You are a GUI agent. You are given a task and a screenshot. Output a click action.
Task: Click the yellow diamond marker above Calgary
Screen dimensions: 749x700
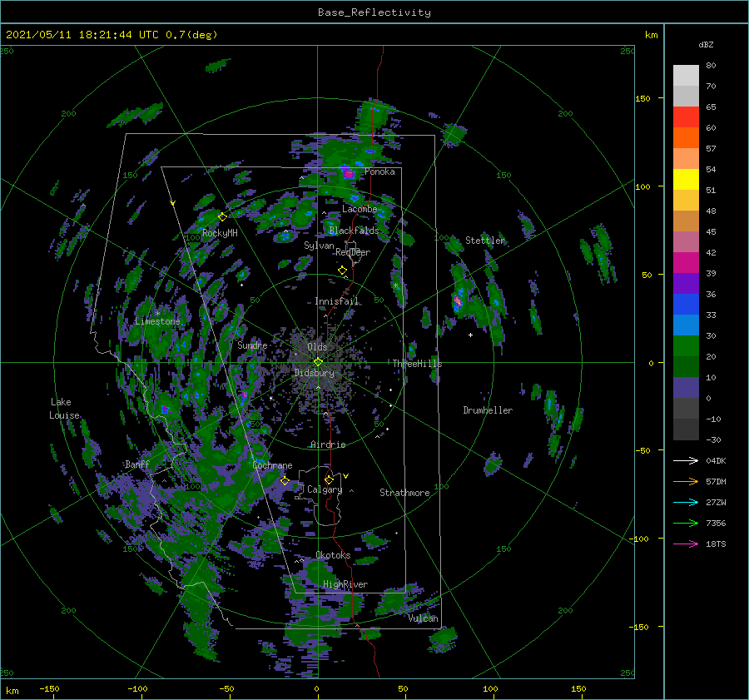329,479
